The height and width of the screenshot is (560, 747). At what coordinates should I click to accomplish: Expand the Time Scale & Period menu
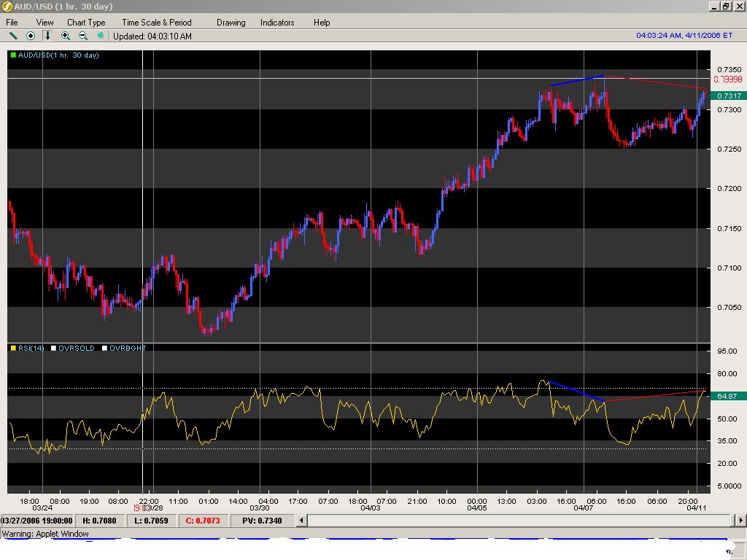pos(157,23)
